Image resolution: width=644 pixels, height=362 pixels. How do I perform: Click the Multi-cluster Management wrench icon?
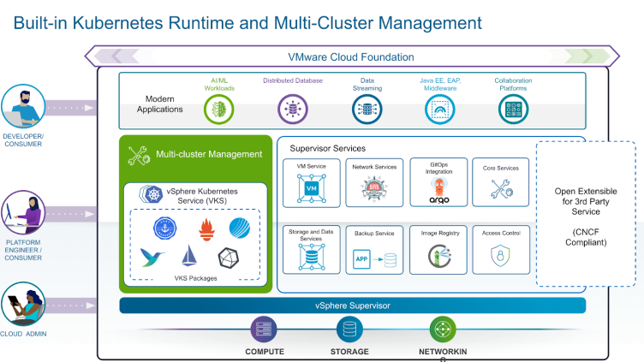(x=139, y=156)
